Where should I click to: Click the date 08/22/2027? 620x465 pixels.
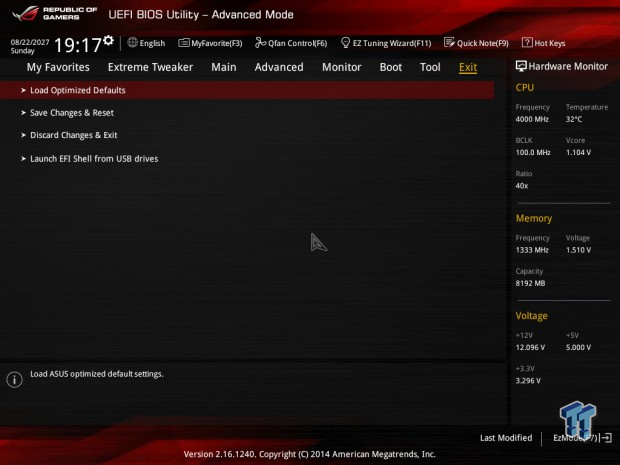30,42
